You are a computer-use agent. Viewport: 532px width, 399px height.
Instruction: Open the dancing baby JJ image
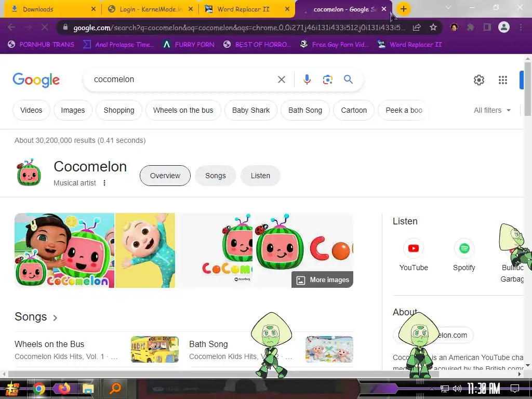(145, 250)
